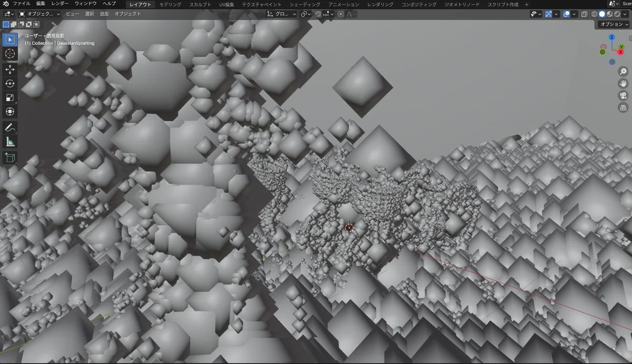The height and width of the screenshot is (364, 632).
Task: Select the Transform tool
Action: click(x=10, y=112)
